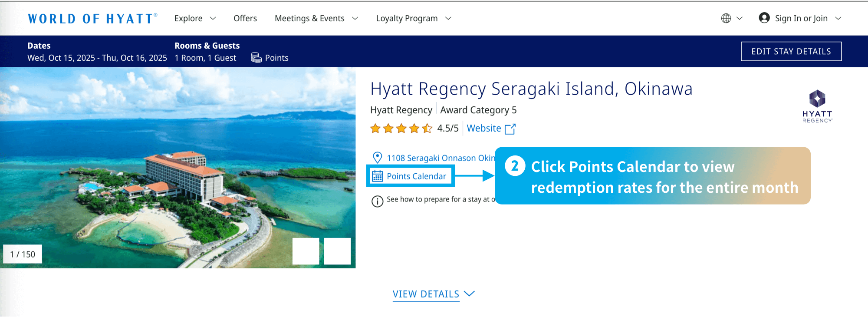Expand the Meetings & Events dropdown

pos(316,18)
